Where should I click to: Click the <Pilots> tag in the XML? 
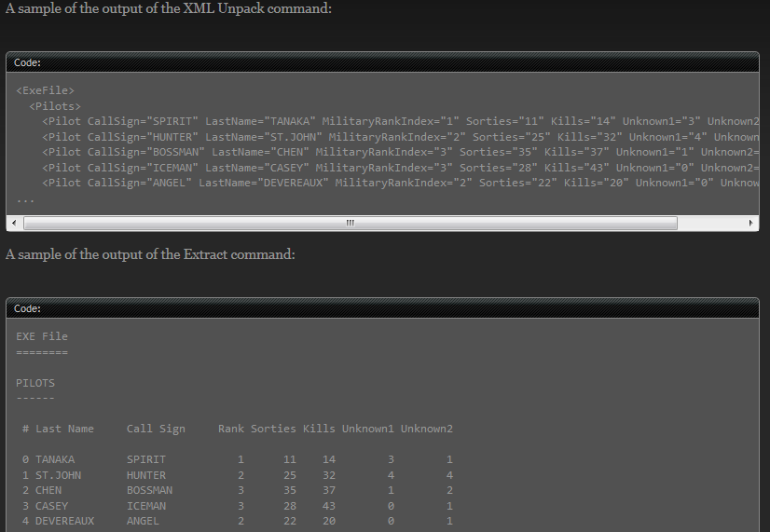55,106
